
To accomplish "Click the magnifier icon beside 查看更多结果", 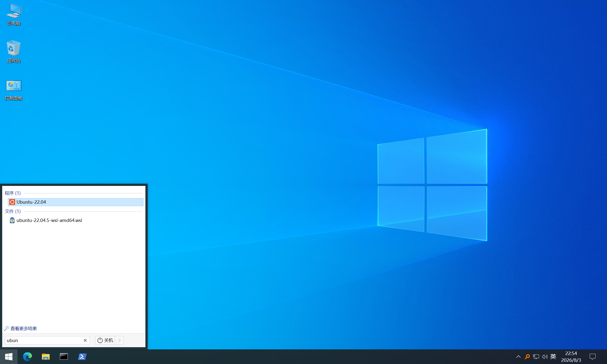I will [7, 328].
